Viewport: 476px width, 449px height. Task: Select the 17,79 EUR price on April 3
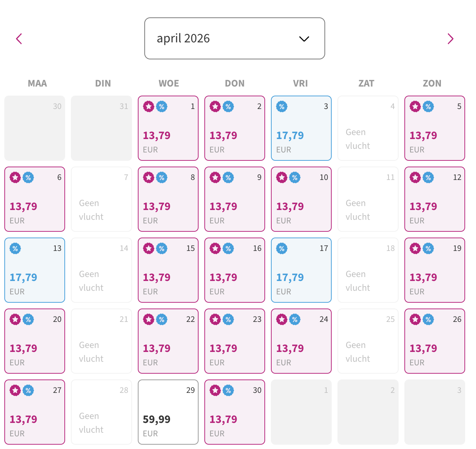(290, 136)
